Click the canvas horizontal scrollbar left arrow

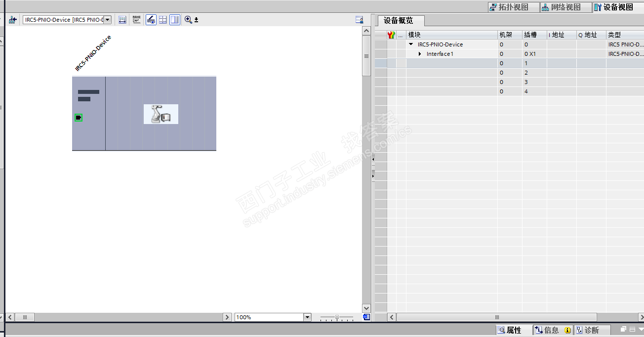(x=10, y=317)
